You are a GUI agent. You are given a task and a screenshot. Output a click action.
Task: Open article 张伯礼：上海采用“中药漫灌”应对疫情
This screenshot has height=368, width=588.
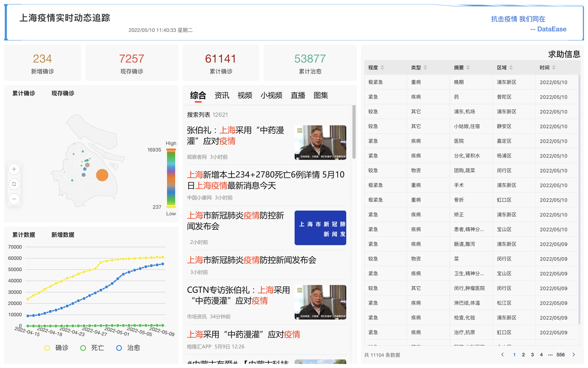236,136
